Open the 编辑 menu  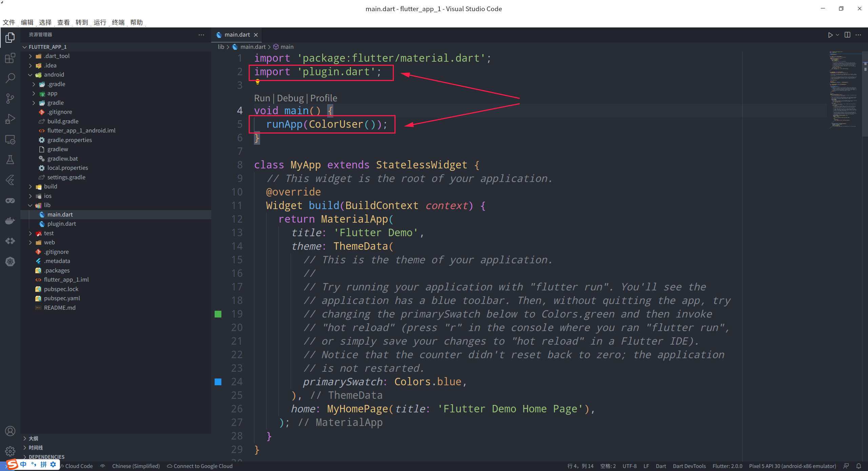tap(27, 22)
